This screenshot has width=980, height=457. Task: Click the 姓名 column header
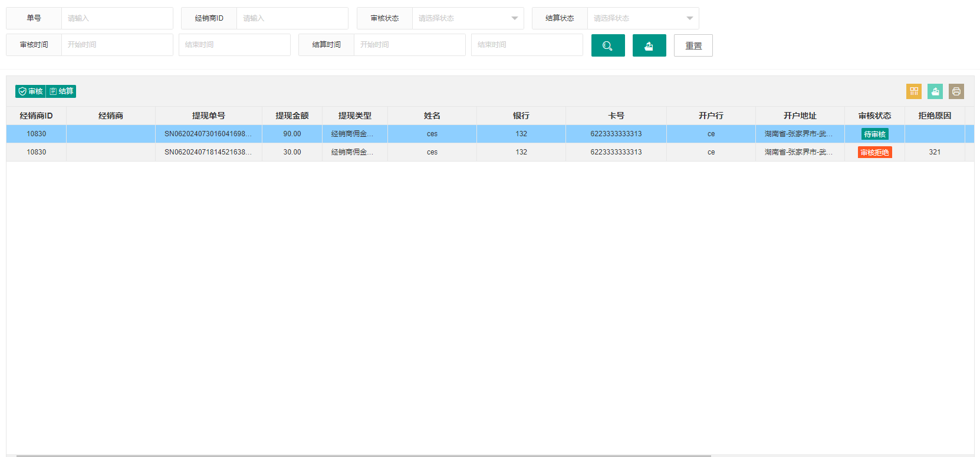[432, 116]
